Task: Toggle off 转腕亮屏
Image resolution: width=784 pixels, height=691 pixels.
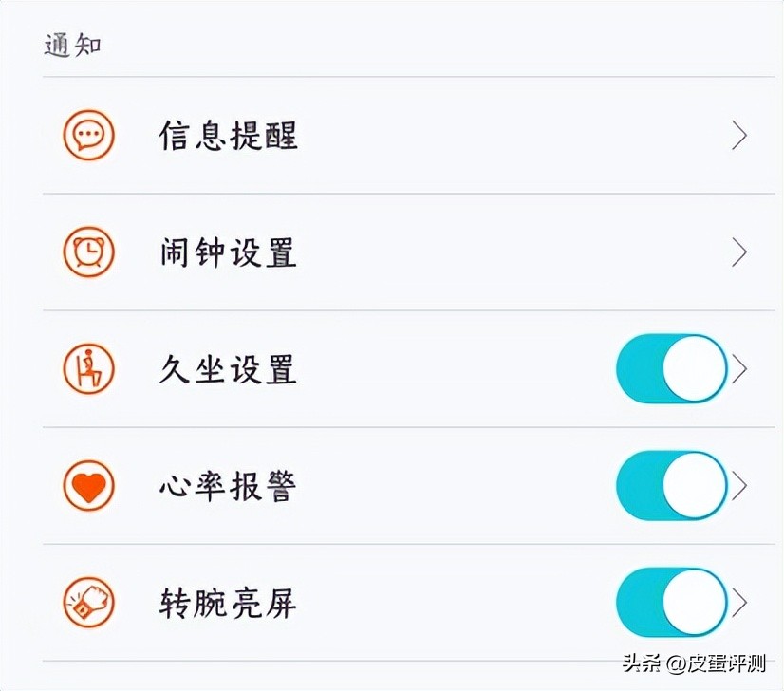Action: coord(671,602)
